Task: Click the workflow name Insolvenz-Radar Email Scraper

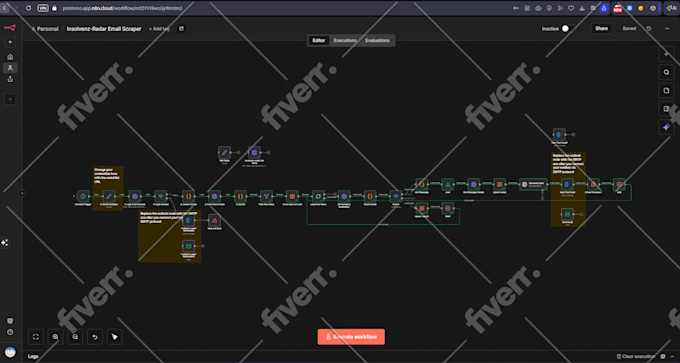Action: coord(104,29)
